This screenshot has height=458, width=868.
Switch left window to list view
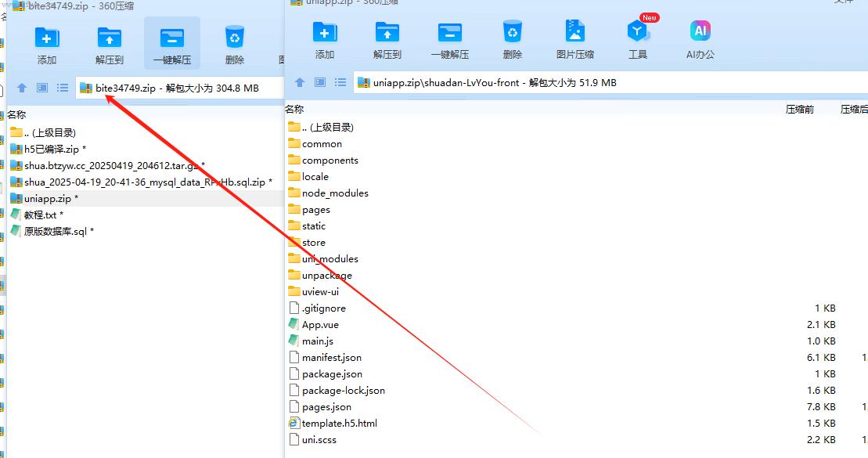click(63, 88)
